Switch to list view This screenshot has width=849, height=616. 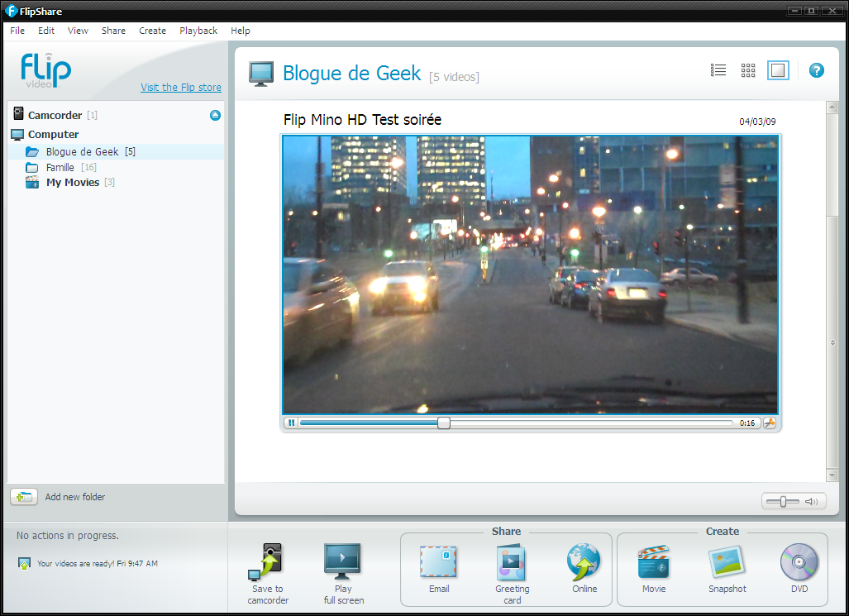[x=718, y=71]
